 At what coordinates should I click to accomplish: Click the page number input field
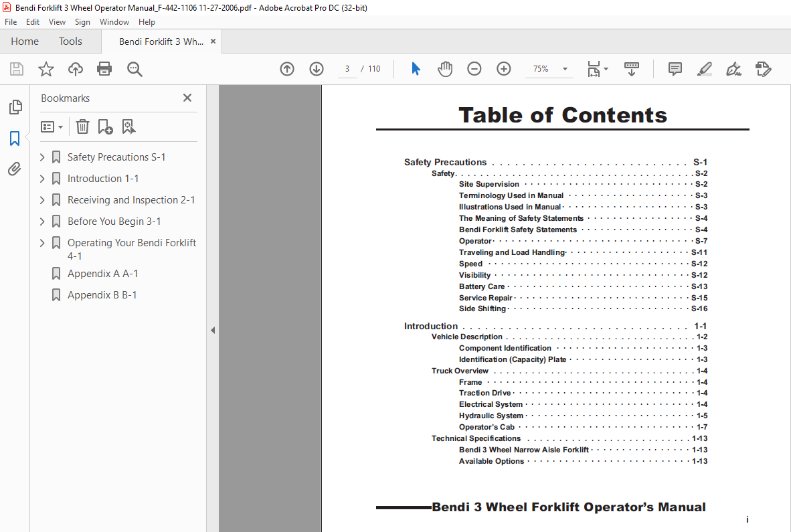click(x=347, y=68)
